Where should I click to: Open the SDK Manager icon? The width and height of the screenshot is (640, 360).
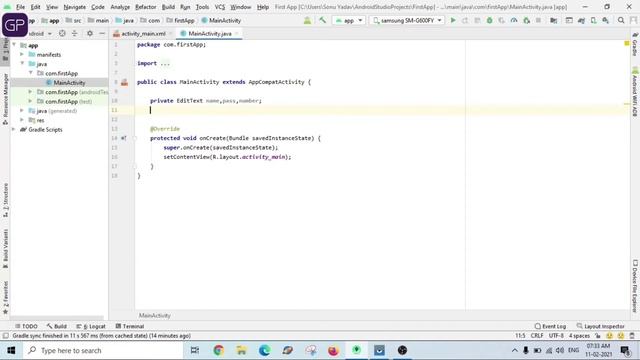point(605,20)
